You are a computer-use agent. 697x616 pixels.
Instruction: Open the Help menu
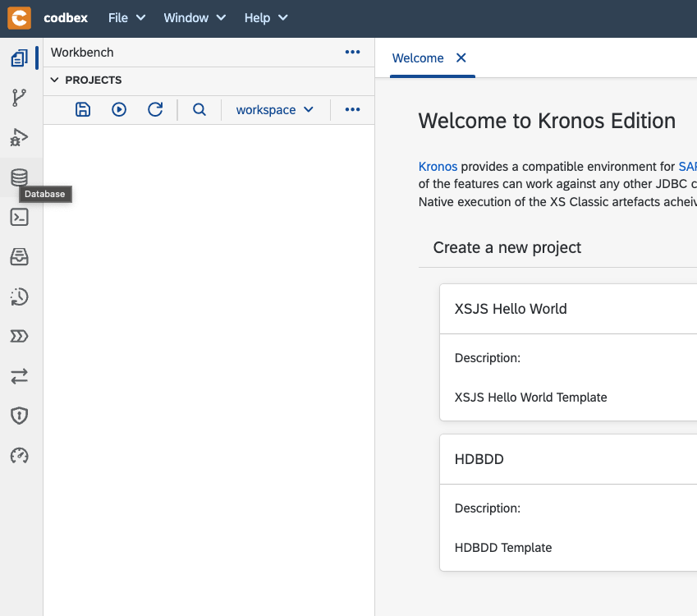coord(266,18)
